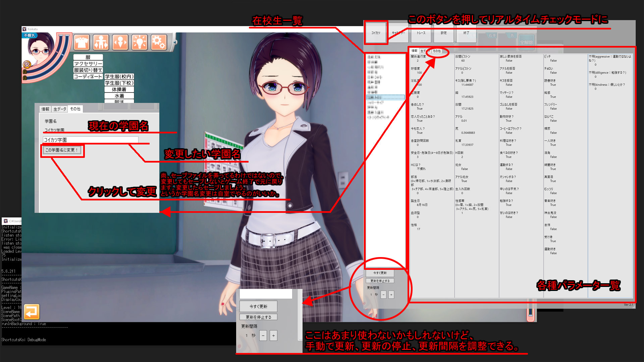Select the 右手 tab behind tool window
This screenshot has width=644, height=362.
point(492,36)
